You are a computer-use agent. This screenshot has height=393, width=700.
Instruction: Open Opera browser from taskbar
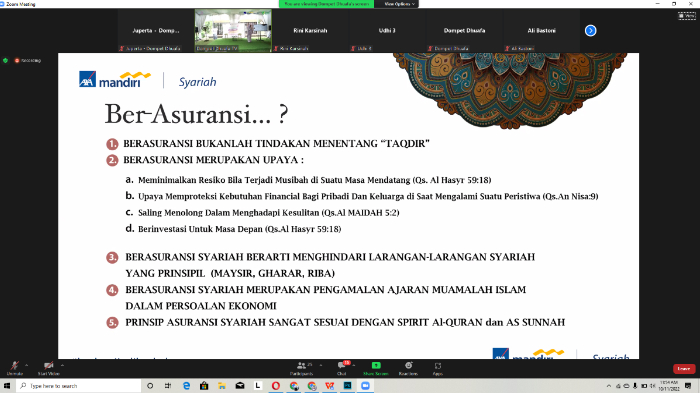click(x=276, y=385)
